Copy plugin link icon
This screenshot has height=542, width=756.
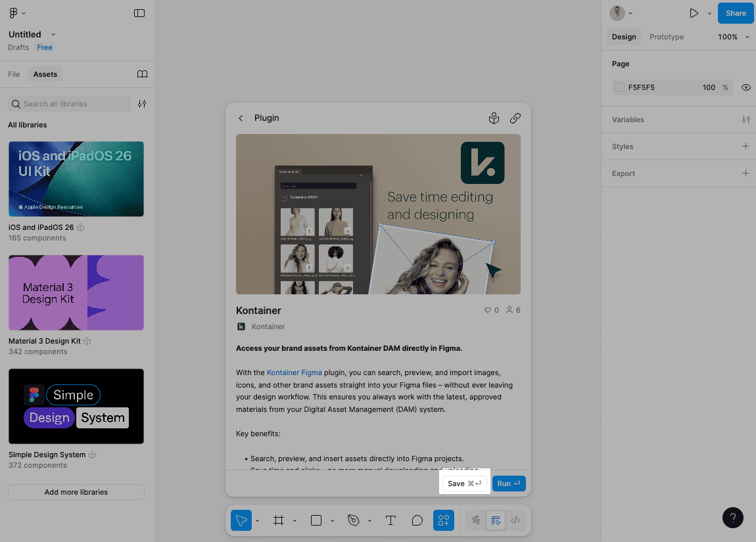point(515,118)
